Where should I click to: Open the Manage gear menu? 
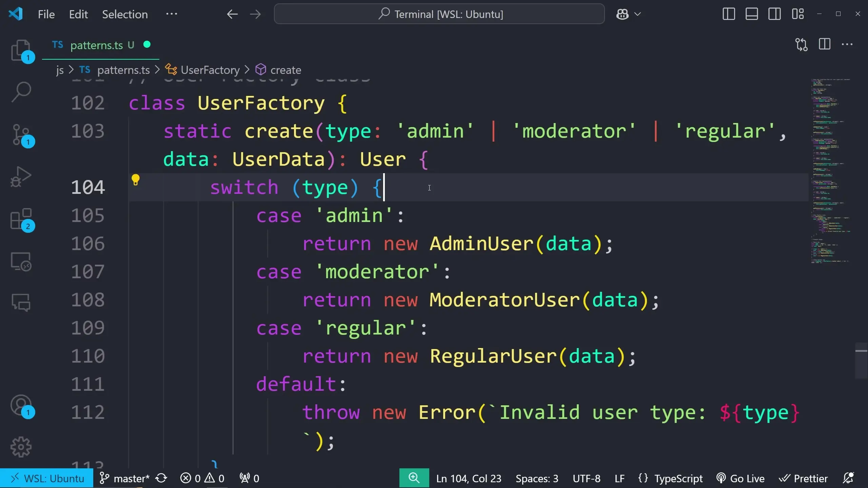pyautogui.click(x=21, y=447)
